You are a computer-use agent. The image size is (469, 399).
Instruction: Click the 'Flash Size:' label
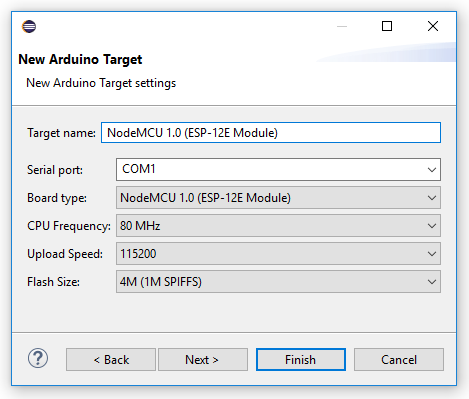click(x=53, y=282)
